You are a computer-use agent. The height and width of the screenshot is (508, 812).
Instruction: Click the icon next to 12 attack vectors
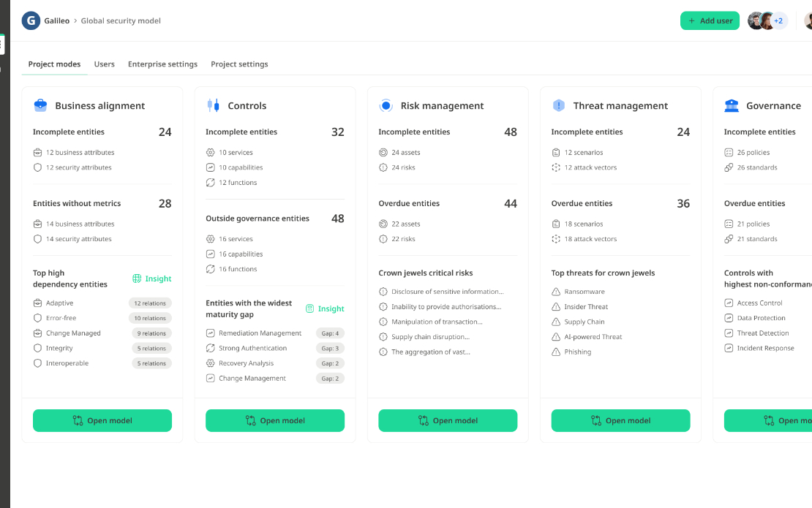coord(556,167)
